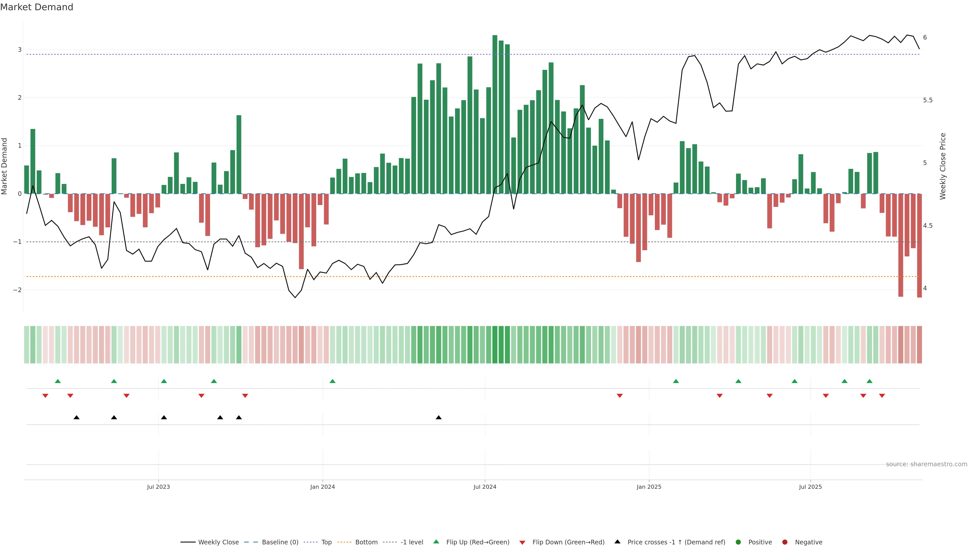Click the source: sharemaestro.com text
Image resolution: width=980 pixels, height=551 pixels.
pos(926,464)
